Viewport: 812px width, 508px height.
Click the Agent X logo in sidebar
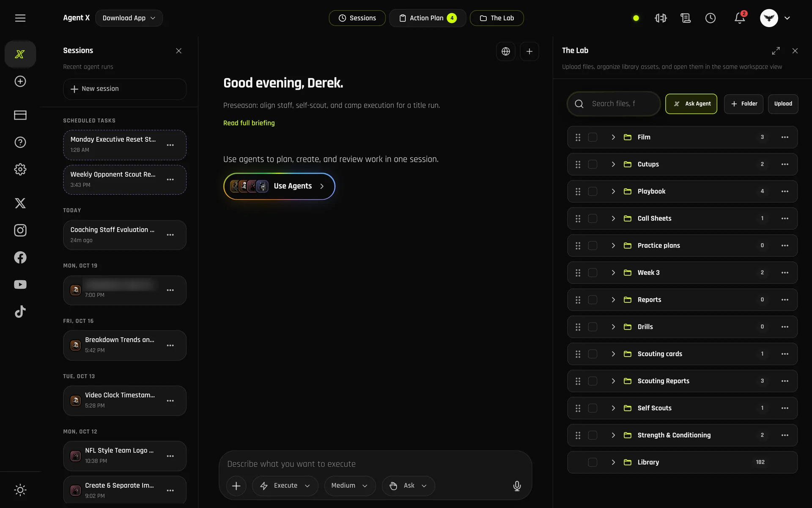[x=20, y=54]
